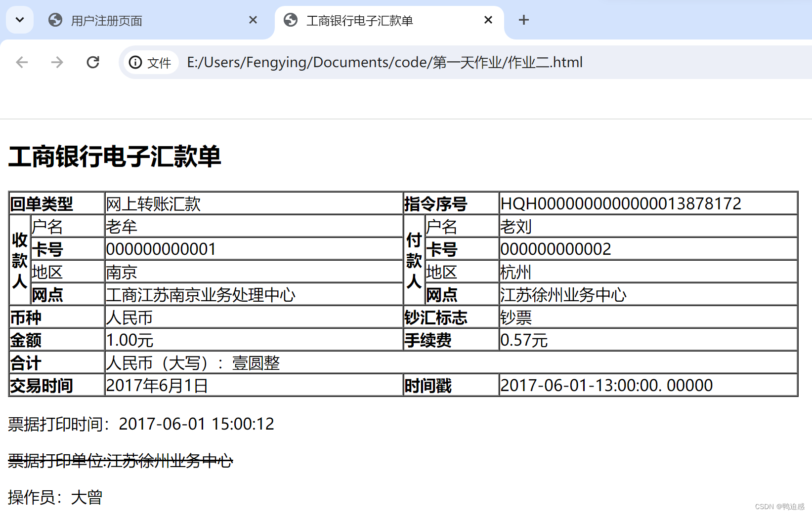This screenshot has height=515, width=812.
Task: Click the 时间戳 header cell
Action: pyautogui.click(x=451, y=385)
